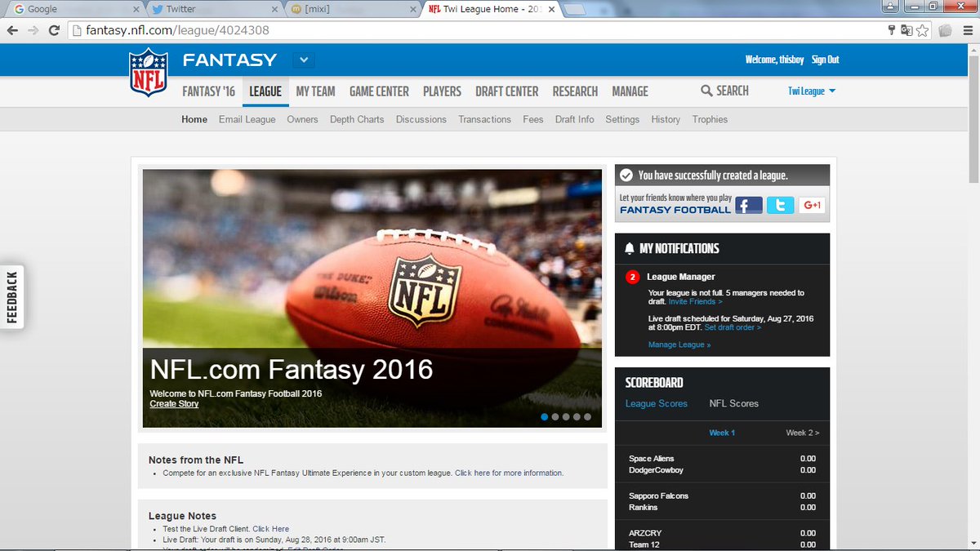Click here for more information link

509,473
